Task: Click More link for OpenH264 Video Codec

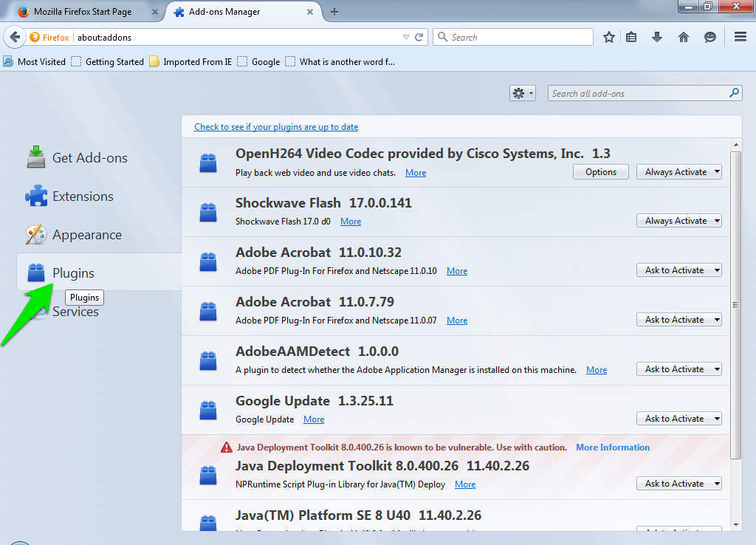Action: click(416, 173)
